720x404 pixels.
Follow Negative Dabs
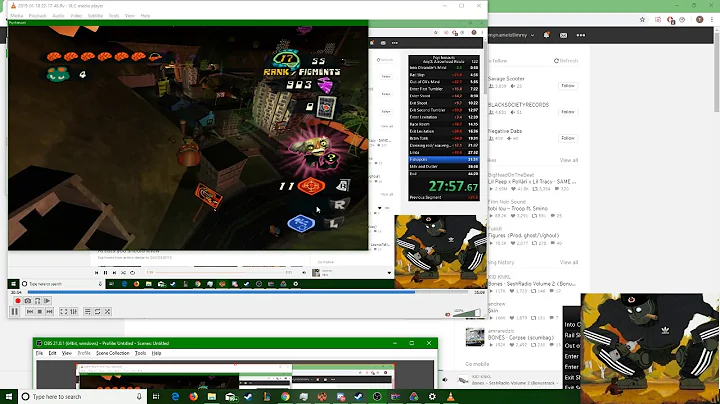568,138
